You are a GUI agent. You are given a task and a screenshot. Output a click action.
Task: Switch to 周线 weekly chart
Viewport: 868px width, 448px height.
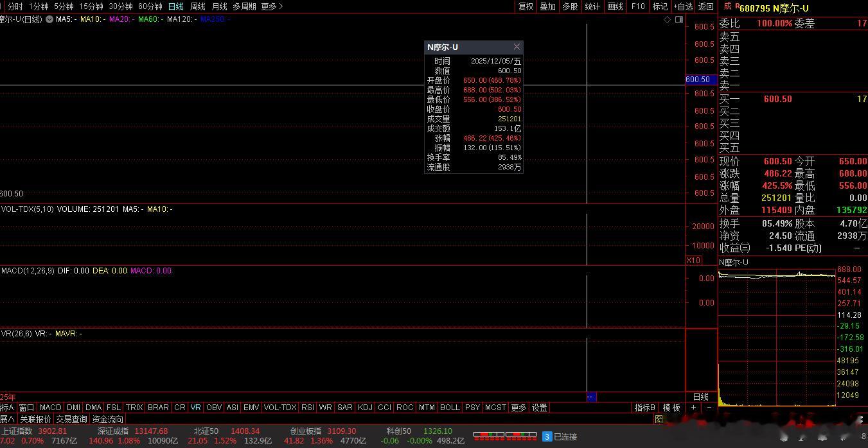(197, 6)
